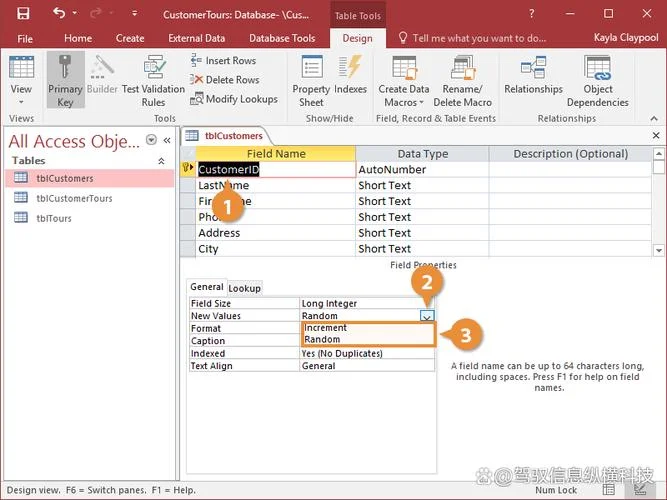
Task: Click the row selector for City
Action: point(188,249)
